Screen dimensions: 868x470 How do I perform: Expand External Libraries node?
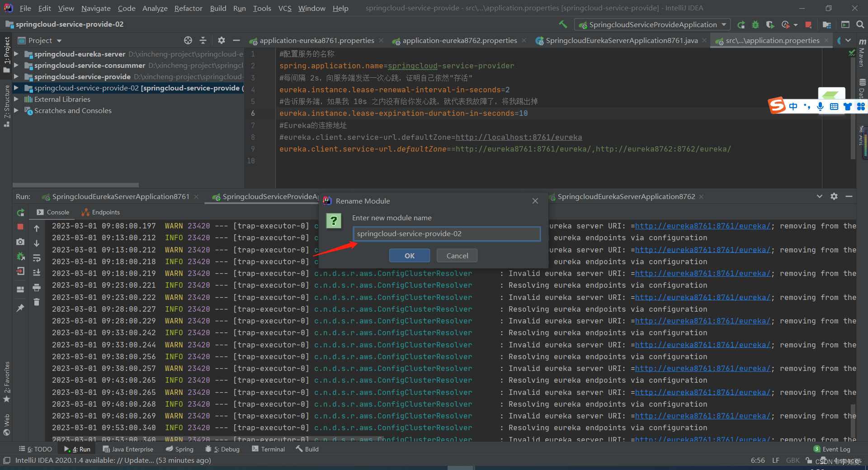[x=16, y=99]
